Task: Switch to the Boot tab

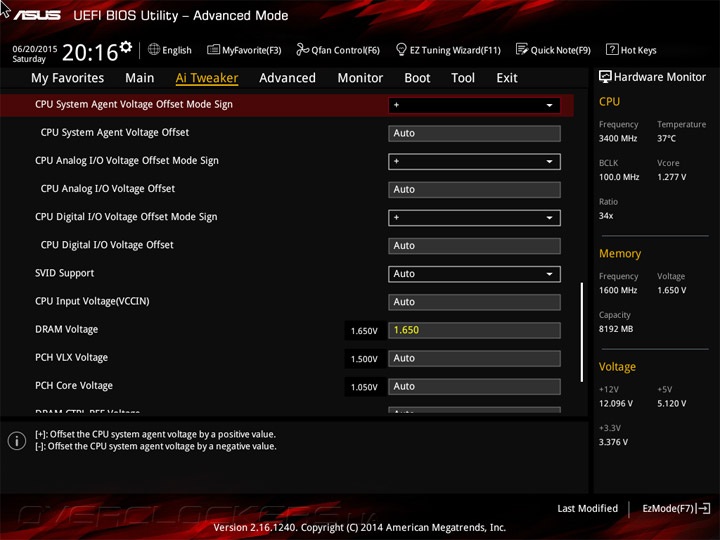Action: (x=417, y=78)
